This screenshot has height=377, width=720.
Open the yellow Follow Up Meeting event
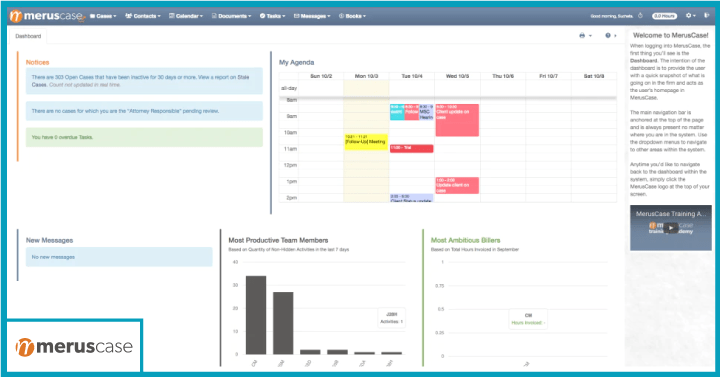tap(366, 141)
